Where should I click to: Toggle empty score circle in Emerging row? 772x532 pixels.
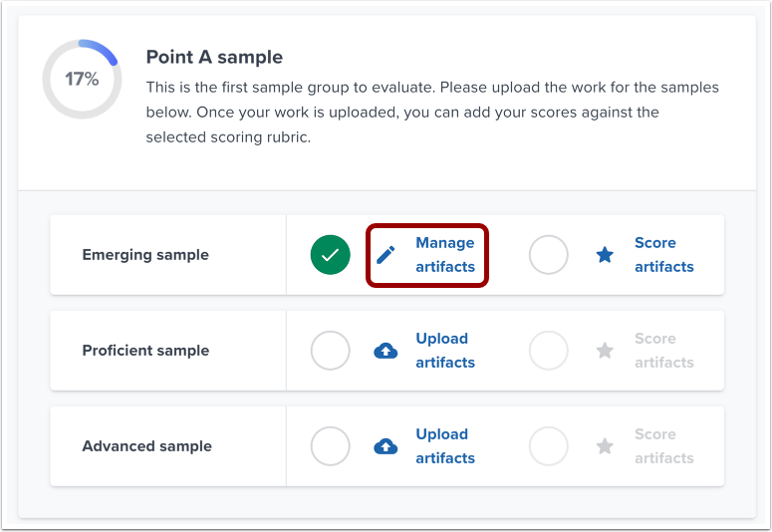tap(548, 255)
